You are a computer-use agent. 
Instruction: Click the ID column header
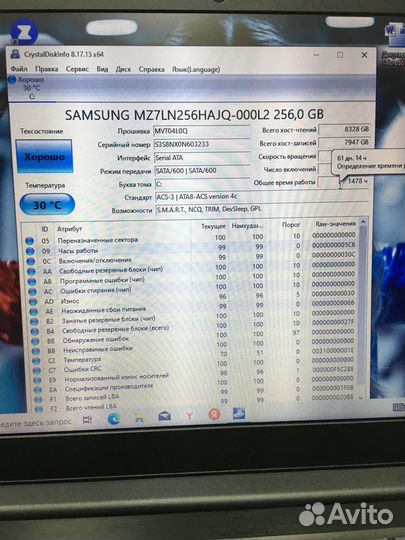(x=45, y=229)
